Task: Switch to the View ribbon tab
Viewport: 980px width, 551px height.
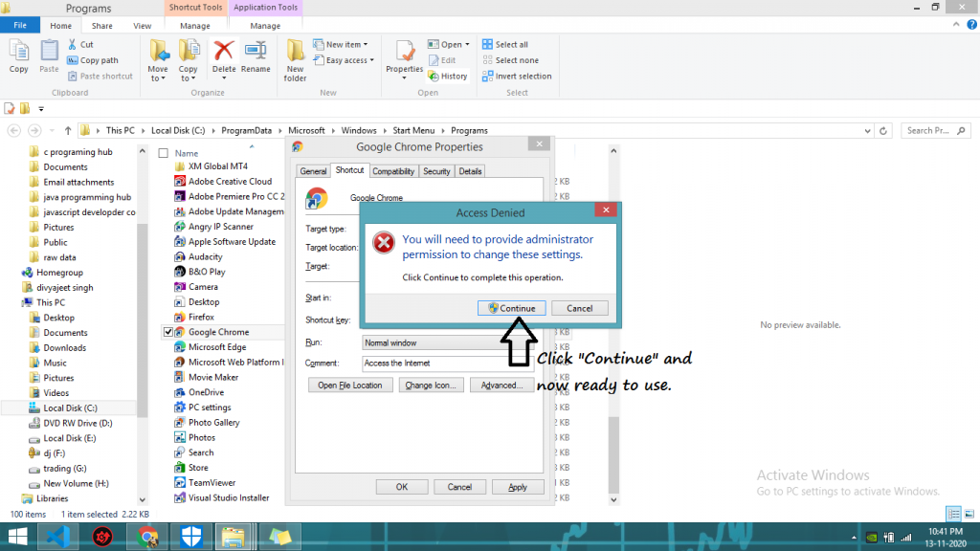Action: coord(142,26)
